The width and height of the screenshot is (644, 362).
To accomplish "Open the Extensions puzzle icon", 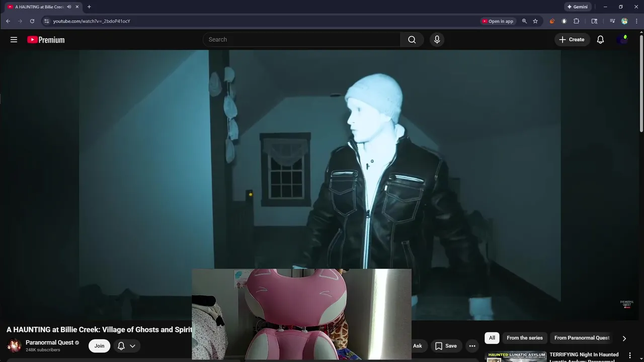I will coord(577,21).
